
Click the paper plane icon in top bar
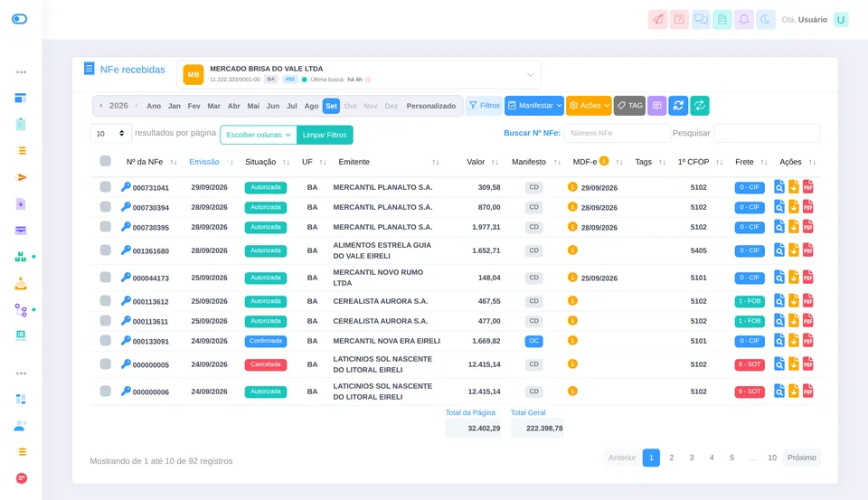tap(657, 19)
